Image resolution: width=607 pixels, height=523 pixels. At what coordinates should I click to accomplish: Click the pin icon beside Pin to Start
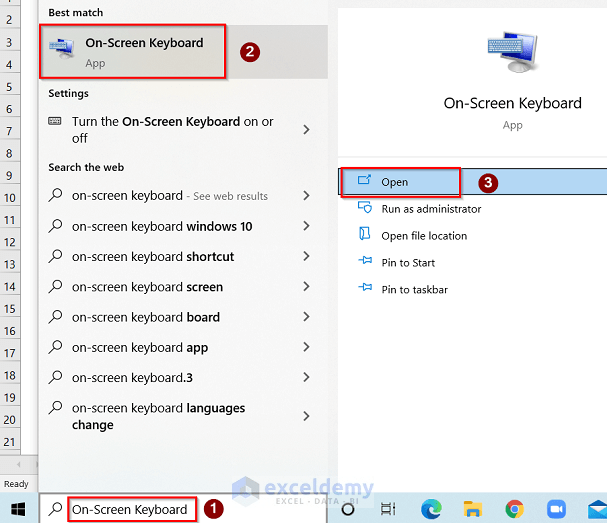click(x=365, y=260)
